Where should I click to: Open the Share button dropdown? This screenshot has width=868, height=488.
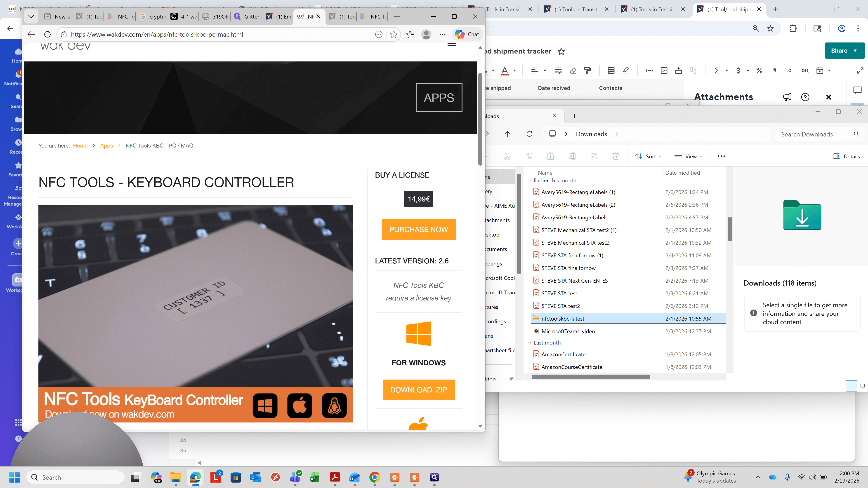click(855, 51)
